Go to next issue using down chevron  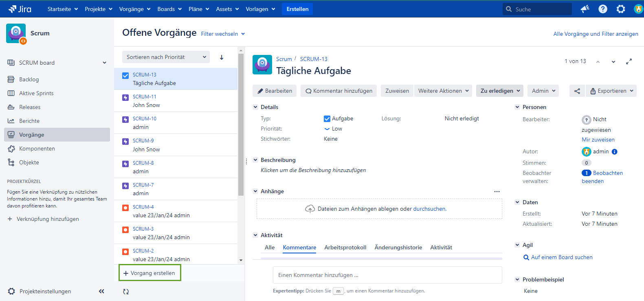[613, 62]
